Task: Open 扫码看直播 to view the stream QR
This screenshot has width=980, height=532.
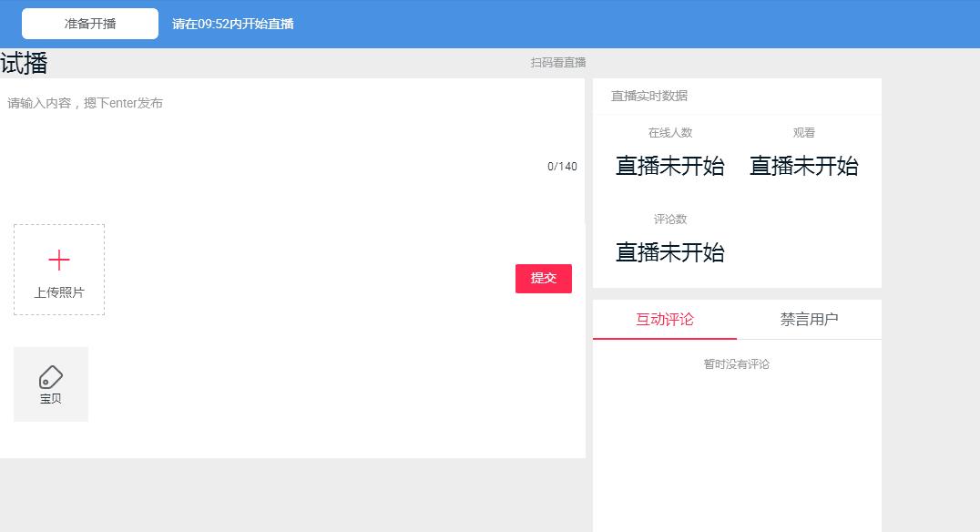Action: click(x=558, y=62)
